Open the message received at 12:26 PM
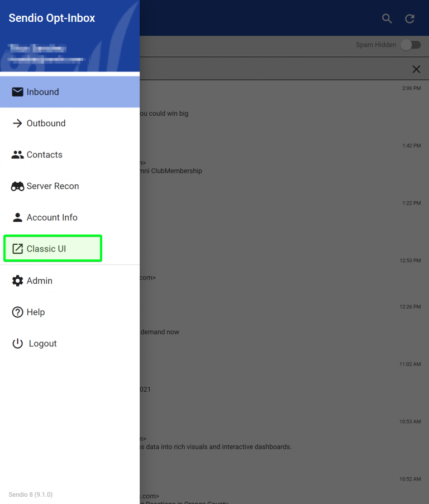Screen dimensions: 429x504 pyautogui.click(x=284, y=327)
